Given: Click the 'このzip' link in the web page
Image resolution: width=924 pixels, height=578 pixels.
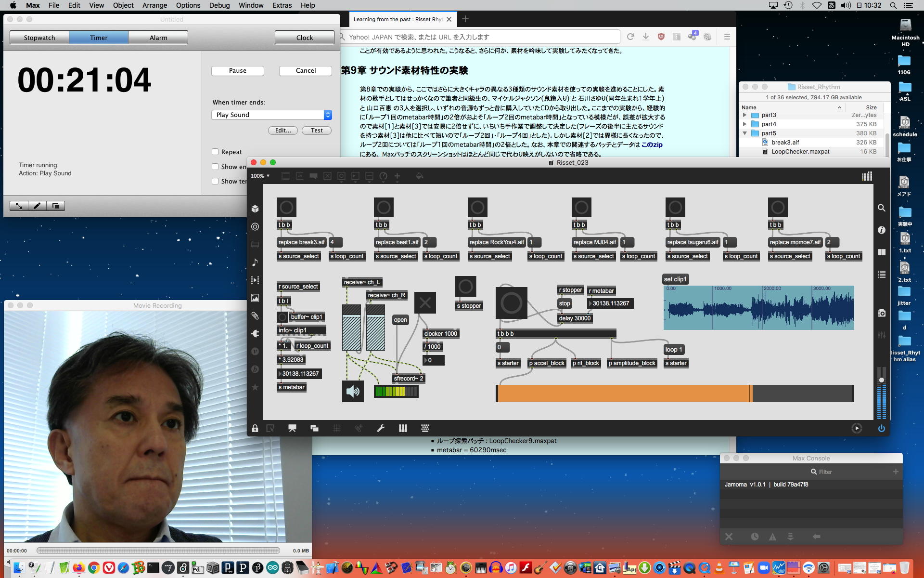Looking at the screenshot, I should coord(652,144).
